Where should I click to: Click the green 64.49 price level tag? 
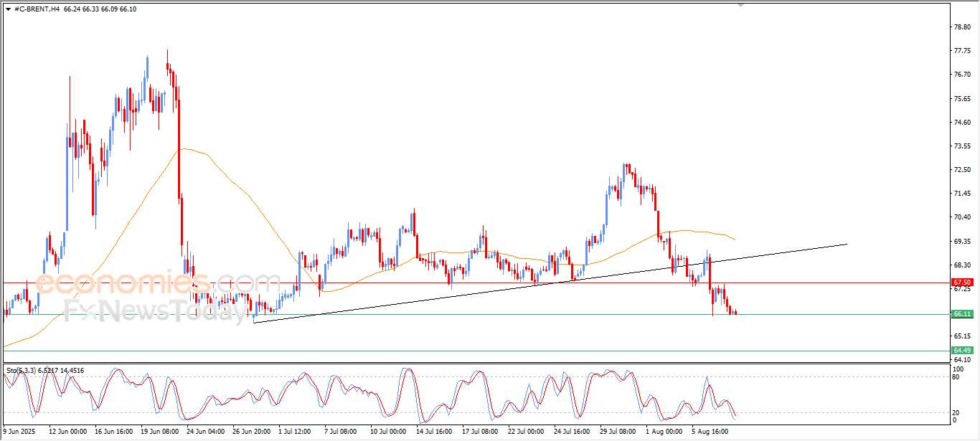(x=962, y=351)
